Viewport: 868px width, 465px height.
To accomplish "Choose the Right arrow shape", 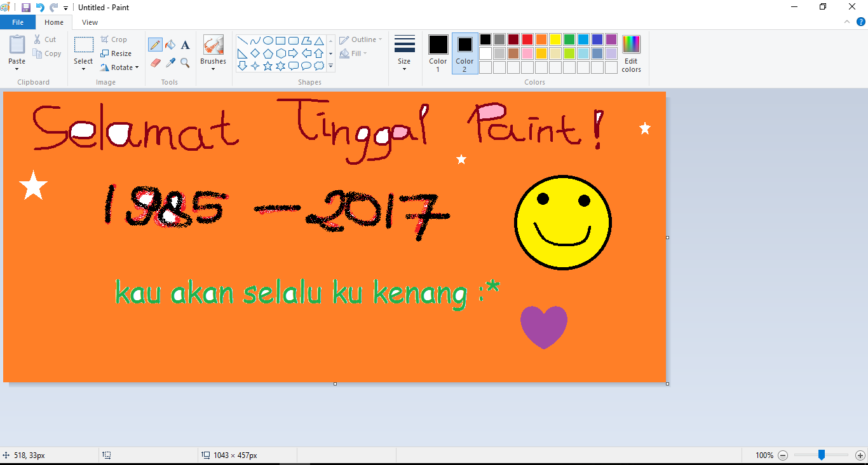I will [x=293, y=53].
